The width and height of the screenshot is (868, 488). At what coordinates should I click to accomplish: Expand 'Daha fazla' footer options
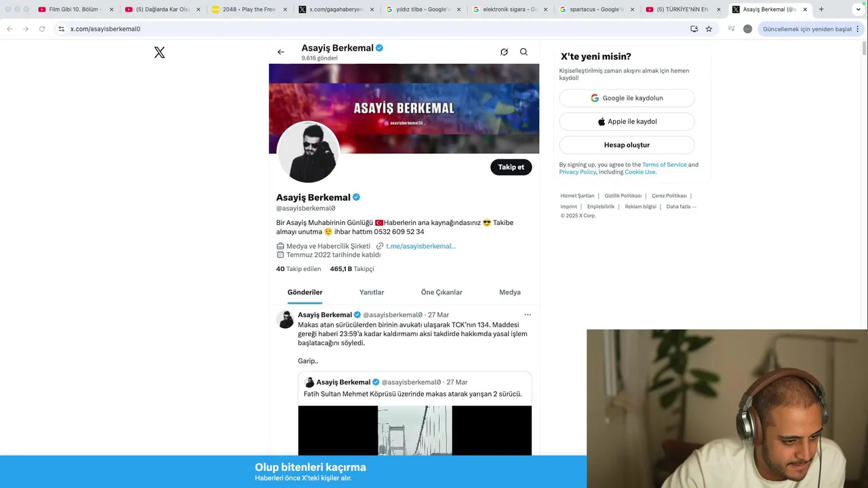(681, 207)
